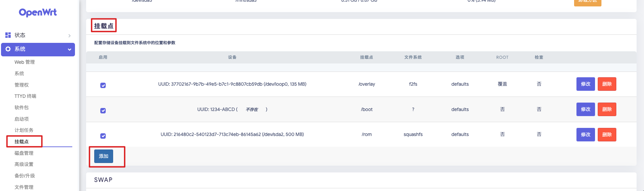Open TTYD 终端 menu item
The image size is (644, 191).
click(x=25, y=96)
